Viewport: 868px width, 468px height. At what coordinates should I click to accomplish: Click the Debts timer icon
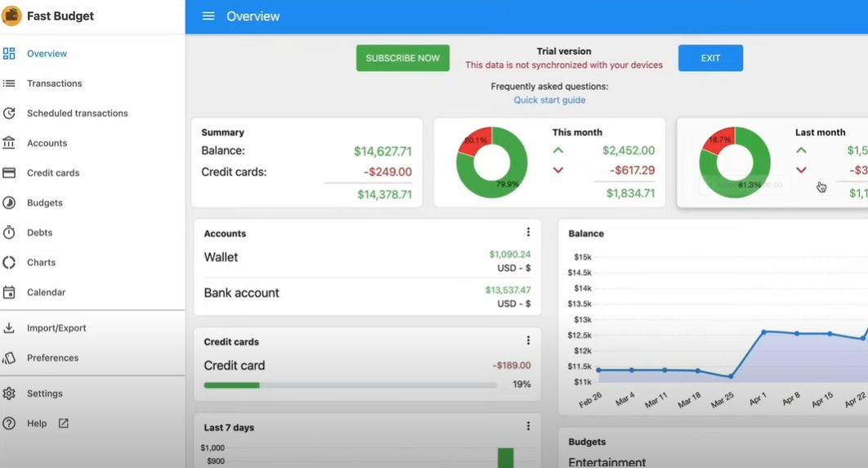[x=9, y=232]
